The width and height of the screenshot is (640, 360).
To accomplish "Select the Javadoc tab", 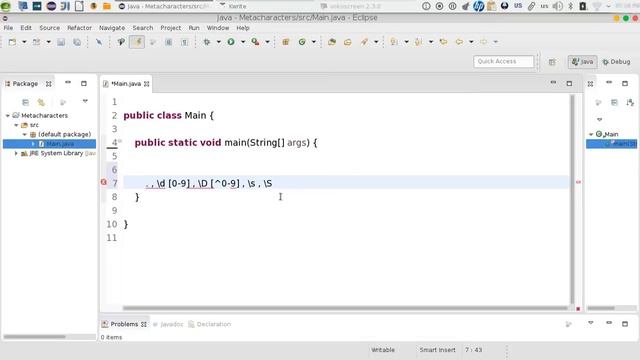I will click(x=168, y=324).
